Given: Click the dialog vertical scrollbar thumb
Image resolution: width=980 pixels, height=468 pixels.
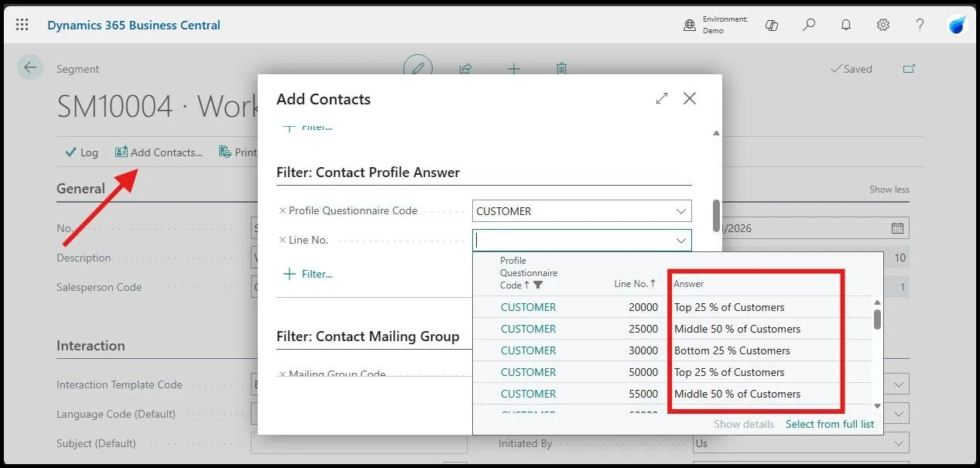Looking at the screenshot, I should click(716, 215).
